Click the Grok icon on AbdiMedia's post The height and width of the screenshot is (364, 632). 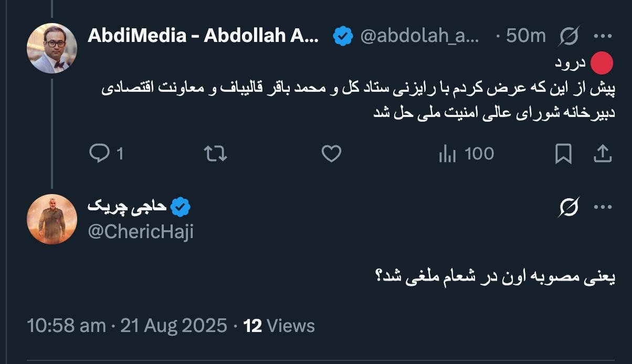point(569,36)
